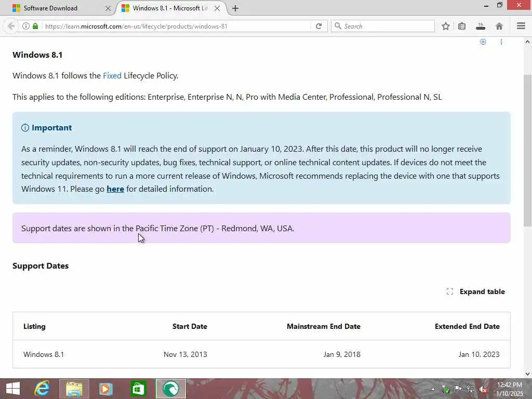Viewport: 532px width, 399px height.
Task: Open the downloads toolbar icon
Action: point(481,26)
